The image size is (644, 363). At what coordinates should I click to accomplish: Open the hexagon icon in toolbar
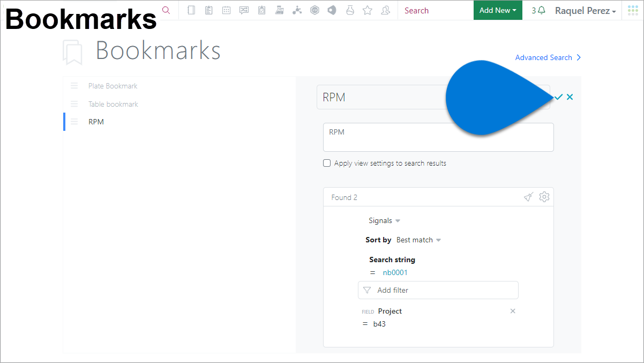pos(314,10)
